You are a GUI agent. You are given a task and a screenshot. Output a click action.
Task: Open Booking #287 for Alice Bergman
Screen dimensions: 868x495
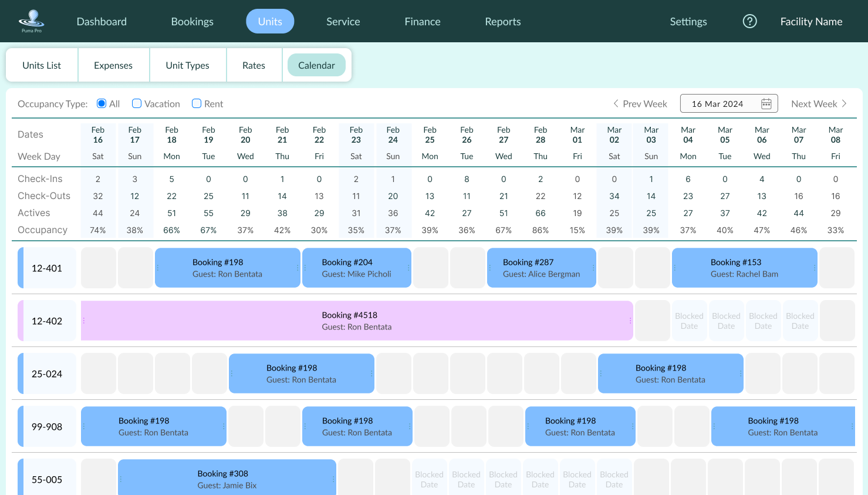(542, 268)
